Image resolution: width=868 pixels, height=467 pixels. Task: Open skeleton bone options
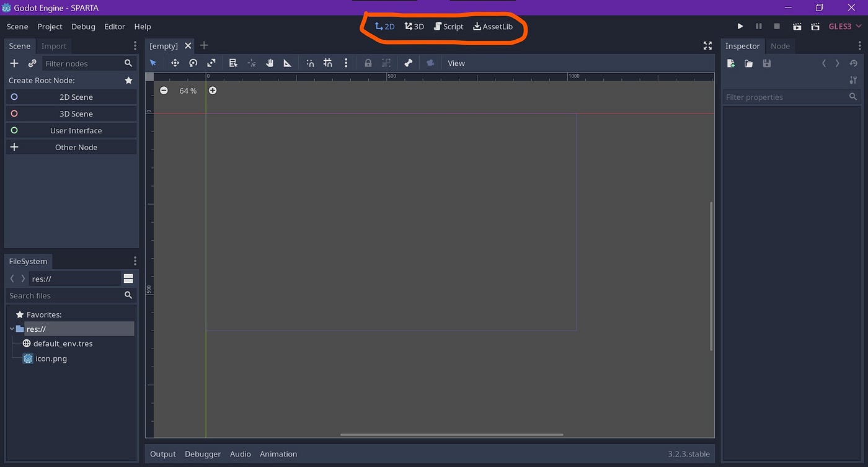[x=408, y=63]
